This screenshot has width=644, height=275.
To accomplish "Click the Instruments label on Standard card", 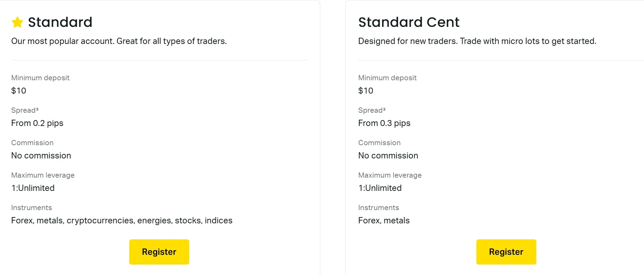I will coord(31,207).
